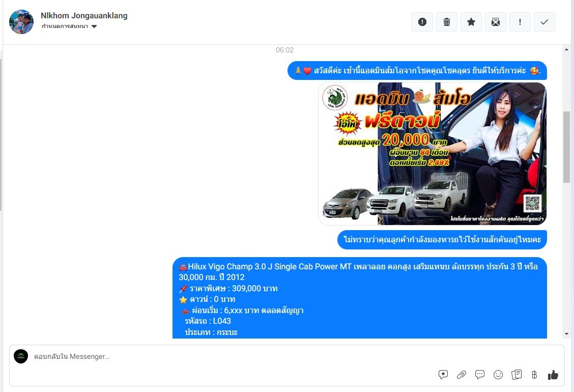Mark conversation as unread envelope icon
Screen dimensions: 574x392
pyautogui.click(x=495, y=22)
